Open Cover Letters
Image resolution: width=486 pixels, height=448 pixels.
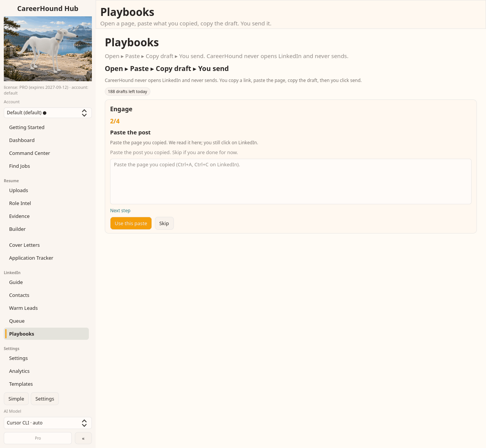46,245
